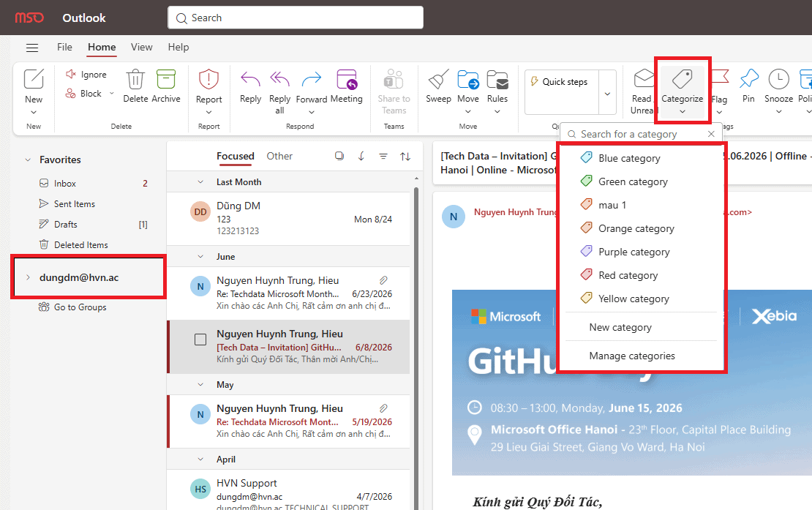Click the Ignore conversation icon
The height and width of the screenshot is (510, 812).
pyautogui.click(x=71, y=75)
